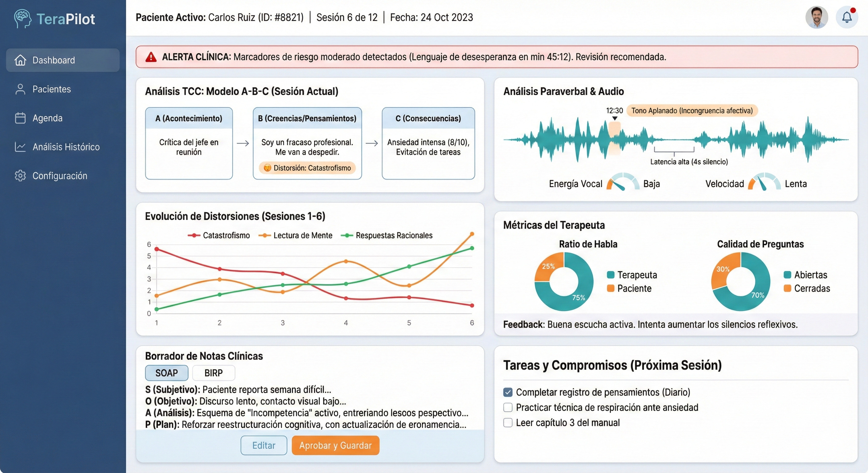Click the Dashboard home icon
Viewport: 868px width, 473px height.
click(x=20, y=60)
